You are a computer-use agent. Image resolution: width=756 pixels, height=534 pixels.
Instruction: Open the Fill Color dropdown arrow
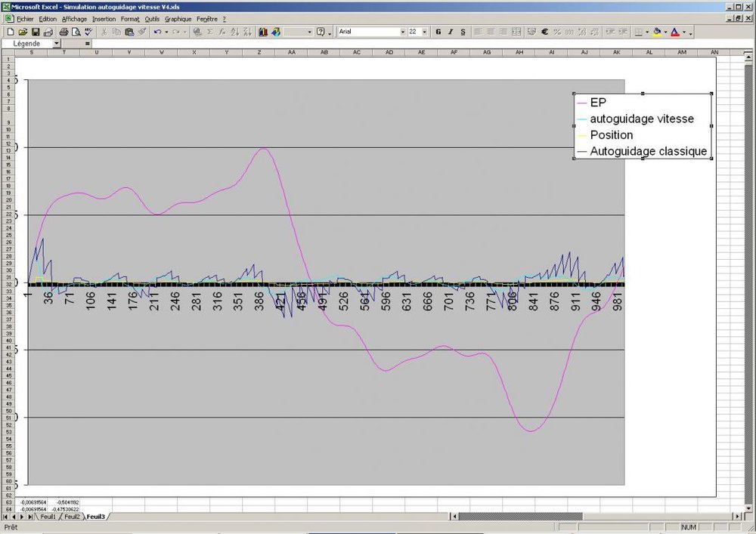(665, 32)
